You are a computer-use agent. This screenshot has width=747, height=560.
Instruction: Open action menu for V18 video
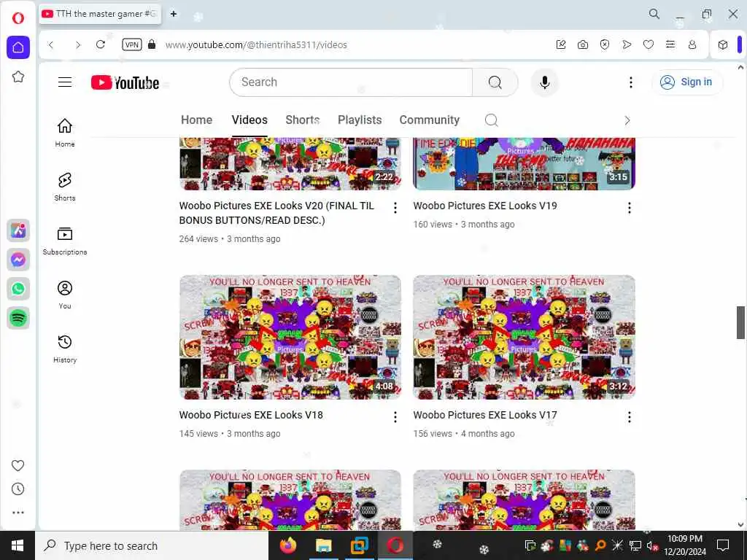pyautogui.click(x=395, y=417)
